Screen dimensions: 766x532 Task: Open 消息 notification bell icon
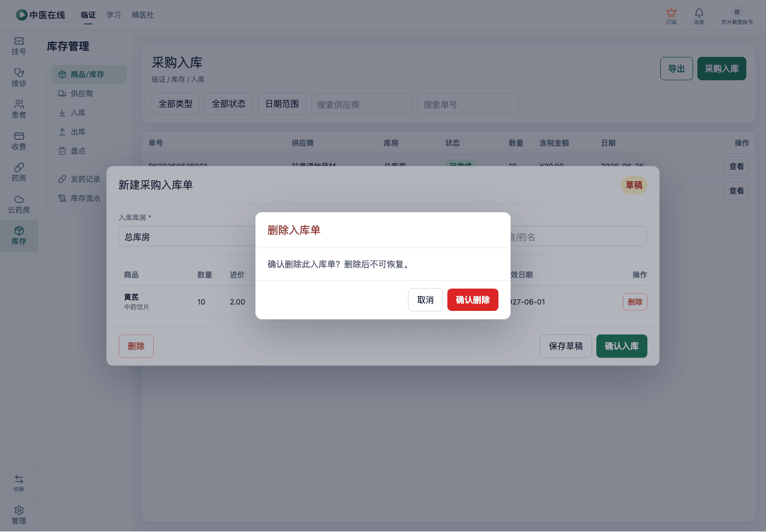(699, 16)
